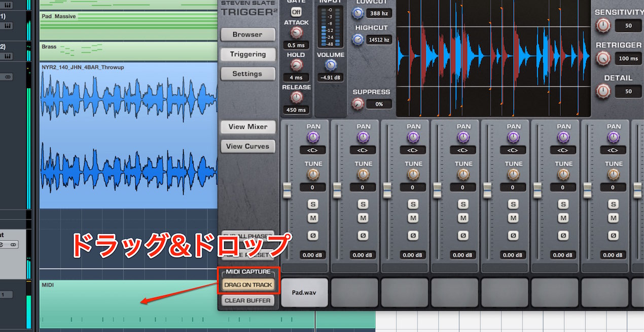Click the View Curves button
Viewport: 644px width, 332px height.
pos(247,146)
